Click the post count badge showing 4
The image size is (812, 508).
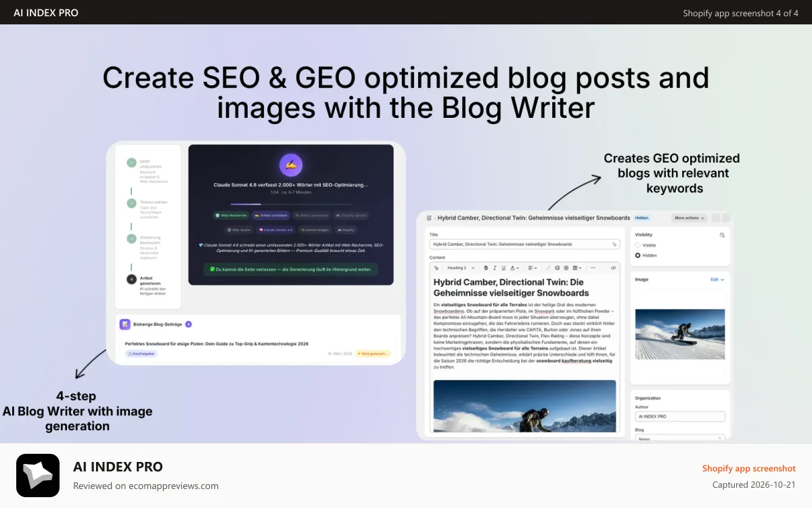point(188,324)
